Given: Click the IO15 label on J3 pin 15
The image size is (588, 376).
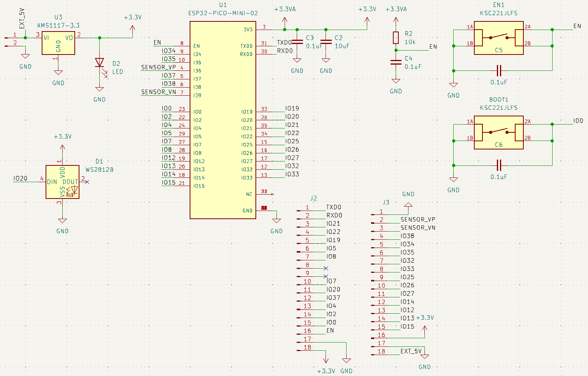Looking at the screenshot, I should click(408, 326).
